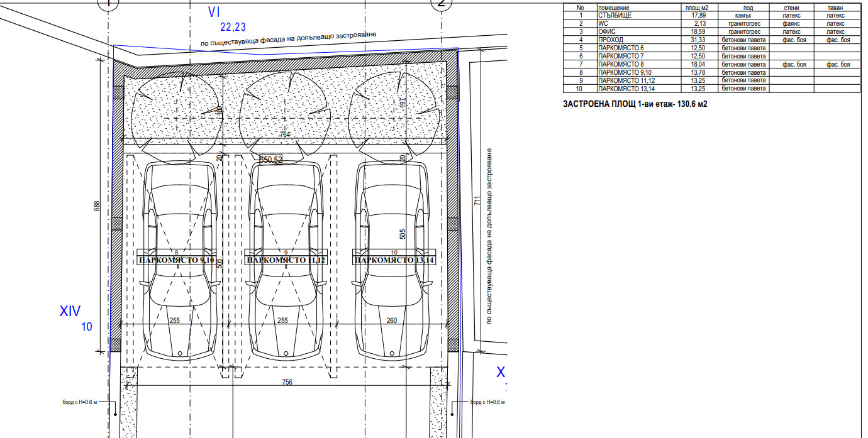Click the СТЪЛБИЩЕ row in the table
The height and width of the screenshot is (438, 868).
[709, 15]
